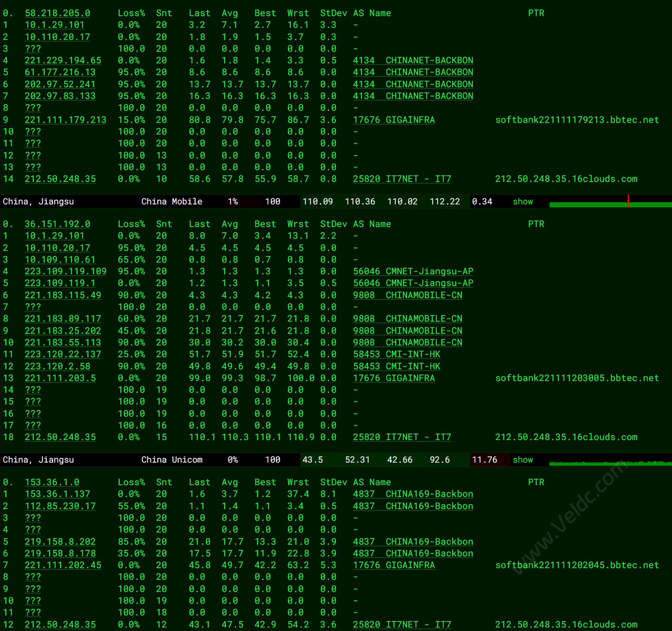Viewport: 672px width, 631px height.
Task: Click hop IP 153.36.1.137
Action: (x=57, y=494)
